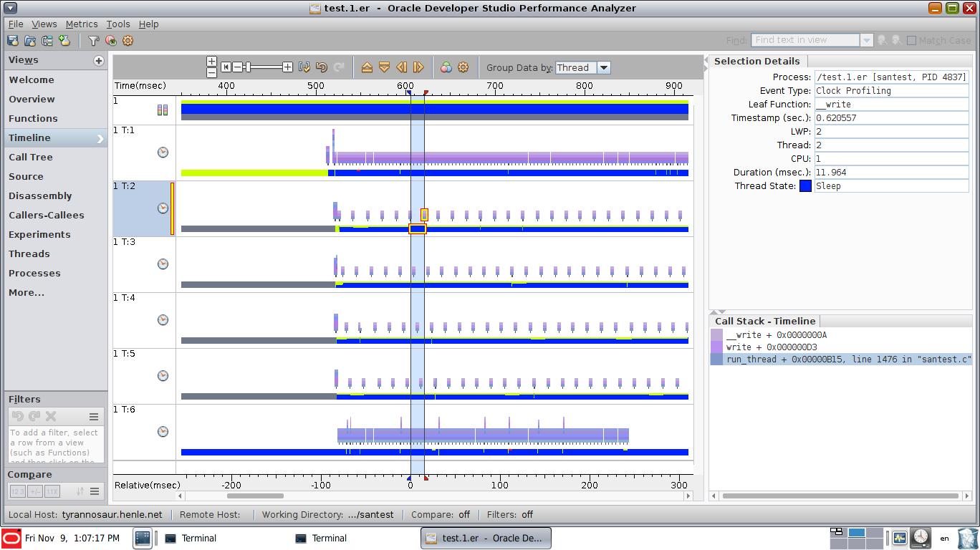
Task: Click the Compare Experiments toolbar icon
Action: tap(47, 41)
